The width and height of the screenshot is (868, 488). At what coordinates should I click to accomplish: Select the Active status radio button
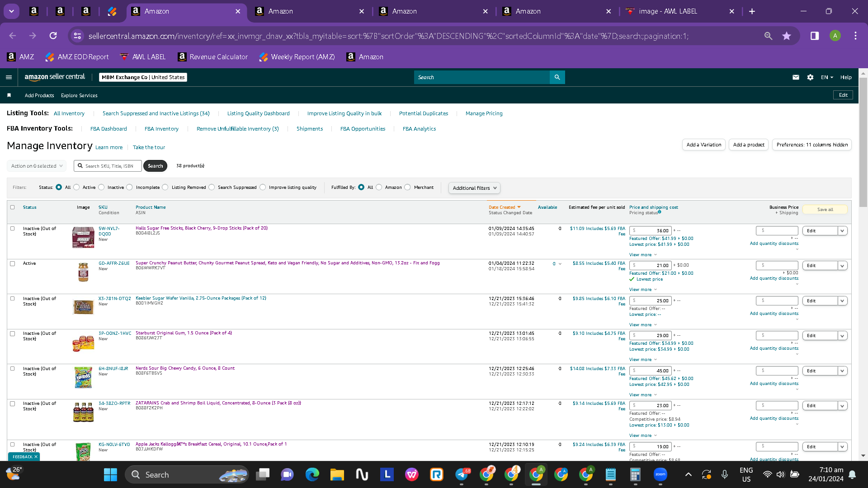coord(76,187)
